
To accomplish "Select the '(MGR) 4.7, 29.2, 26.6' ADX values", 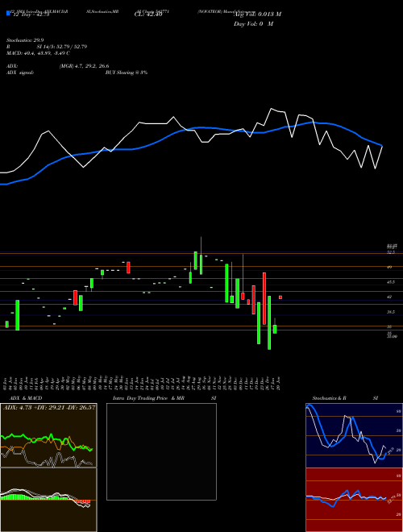I will click(x=84, y=66).
